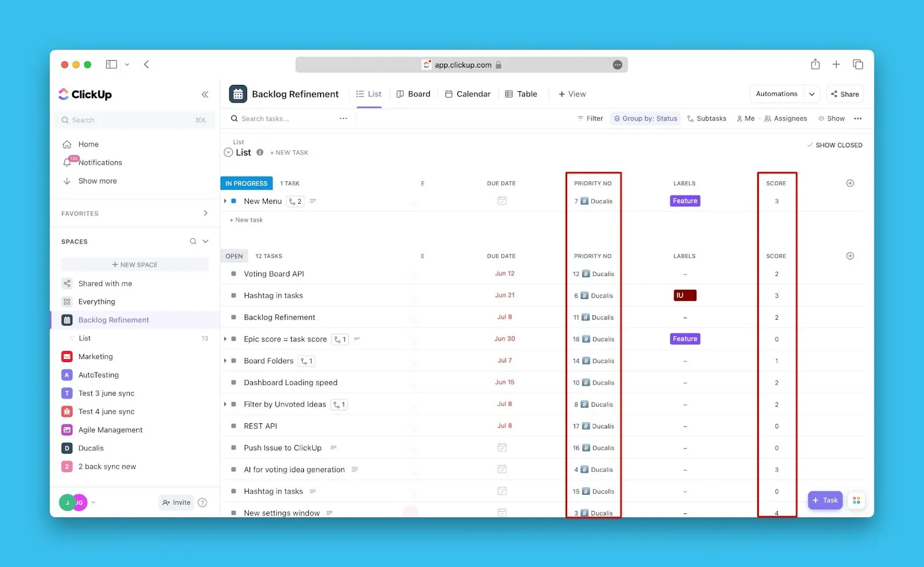Screen dimensions: 924x567
Task: Open the Filter option in the toolbar
Action: pos(590,118)
